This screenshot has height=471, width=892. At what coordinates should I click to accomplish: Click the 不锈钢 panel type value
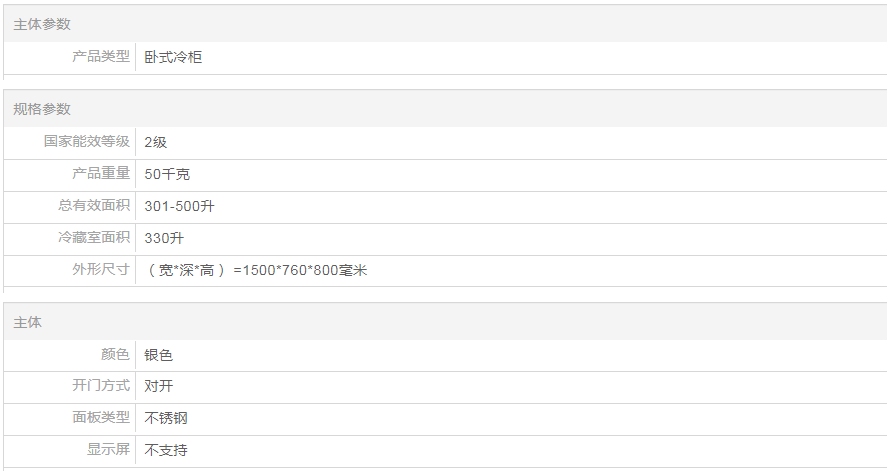point(166,418)
